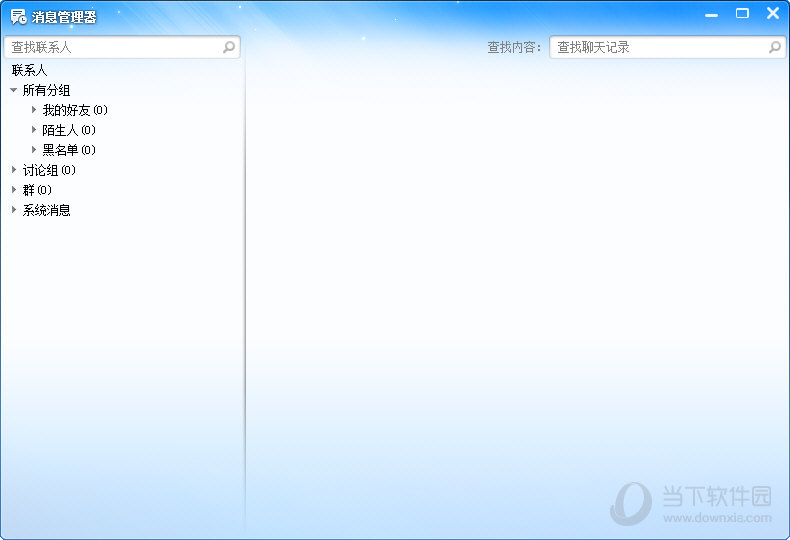Viewport: 790px width, 540px height.
Task: Collapse the 所有分组 tree arrow
Action: tap(14, 90)
